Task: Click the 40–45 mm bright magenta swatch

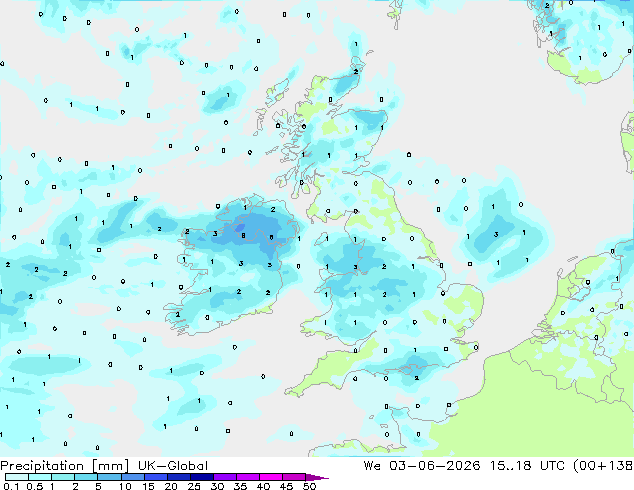Action: (x=271, y=477)
